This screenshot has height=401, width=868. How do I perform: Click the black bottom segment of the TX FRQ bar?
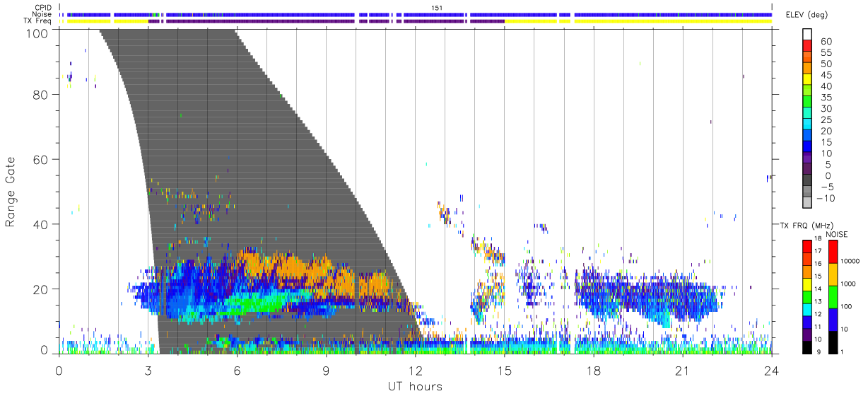coord(806,347)
